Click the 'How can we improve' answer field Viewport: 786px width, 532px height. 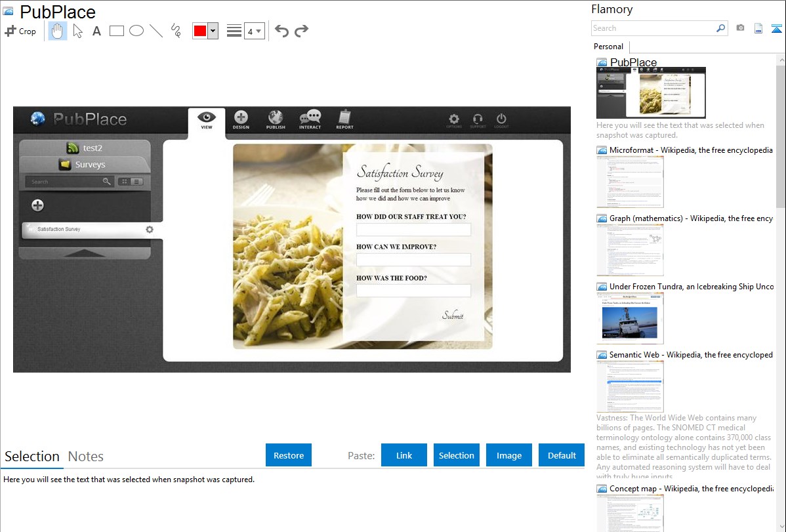413,260
